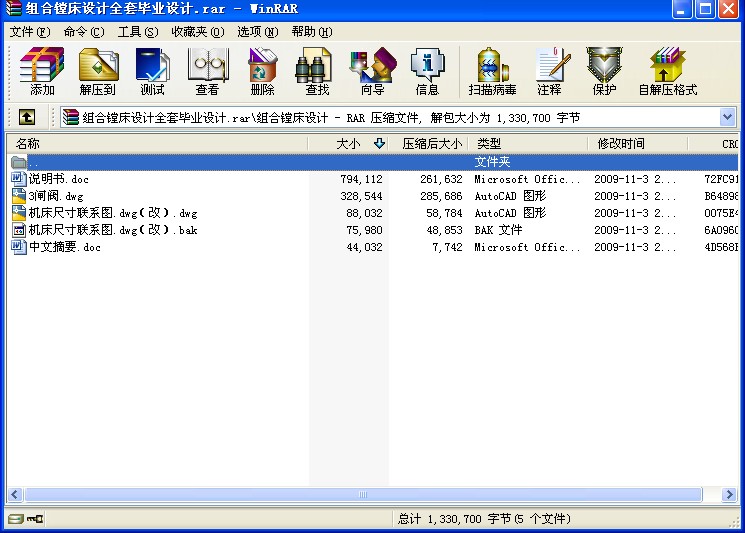Click the size value 328,544
745x533 pixels.
[362, 196]
